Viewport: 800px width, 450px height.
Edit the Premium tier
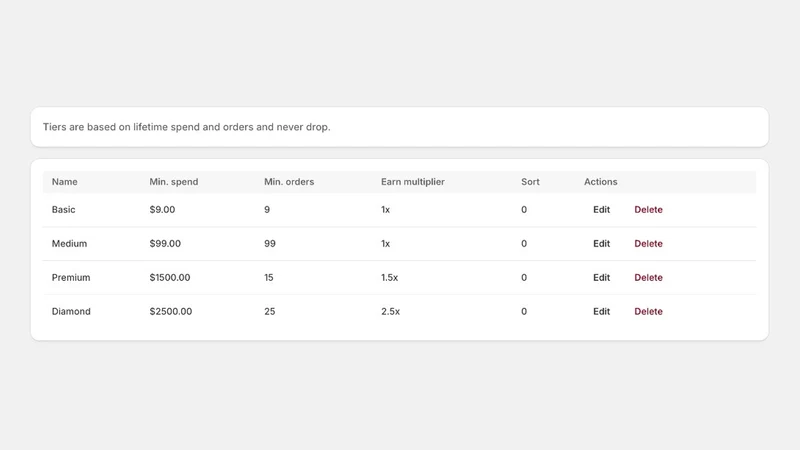point(601,278)
